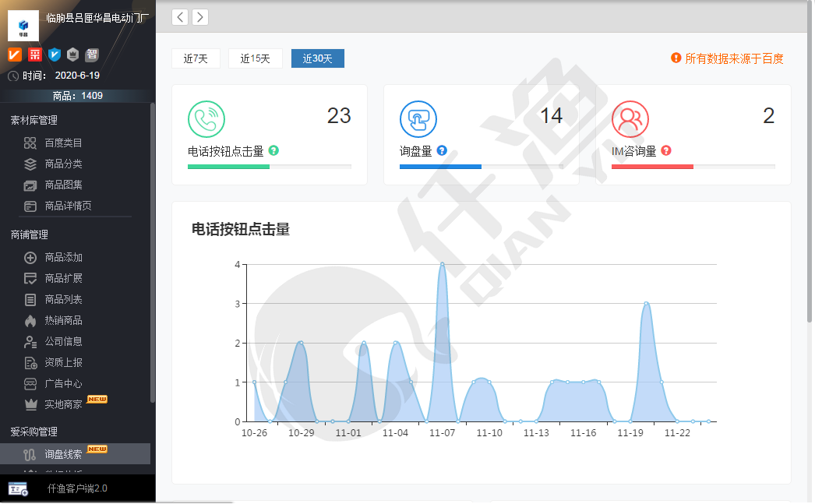
Task: Open 商品分类 in the sidebar
Action: 62,164
